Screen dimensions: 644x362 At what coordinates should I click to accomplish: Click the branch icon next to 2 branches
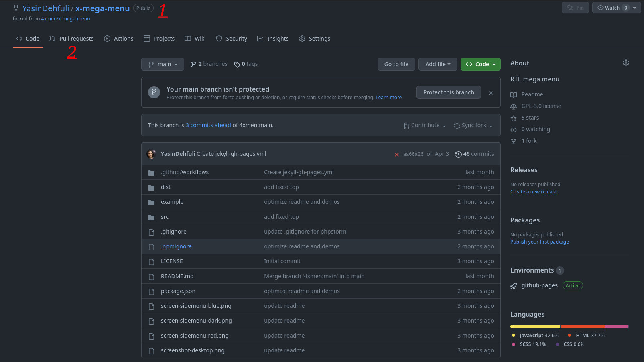pos(194,64)
